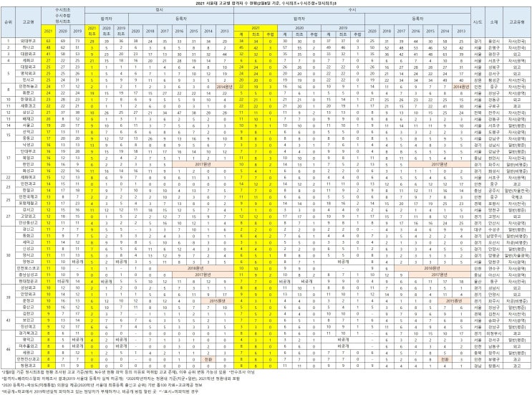Select the 2020 최초 header cell
The height and width of the screenshot is (395, 532).
click(107, 31)
